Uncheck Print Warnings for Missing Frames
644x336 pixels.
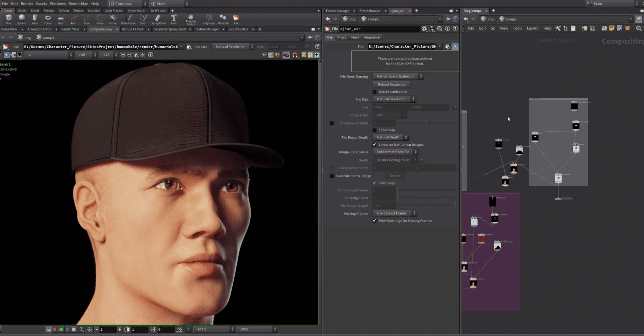(375, 221)
